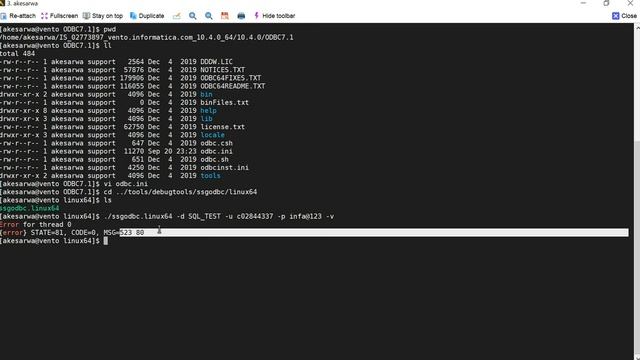Image resolution: width=640 pixels, height=360 pixels.
Task: Click the SQL_TEST argument in command
Action: (x=204, y=216)
